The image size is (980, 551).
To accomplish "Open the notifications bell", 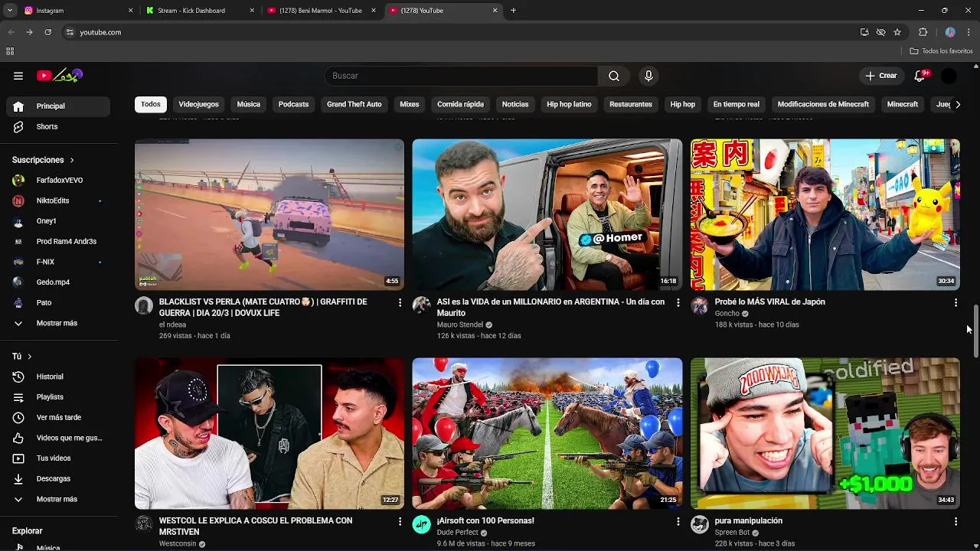I will point(920,76).
